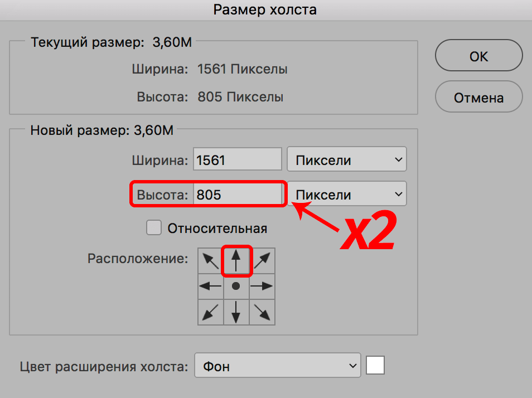The height and width of the screenshot is (398, 532).
Task: Enable the Относительная checkbox
Action: 153,227
